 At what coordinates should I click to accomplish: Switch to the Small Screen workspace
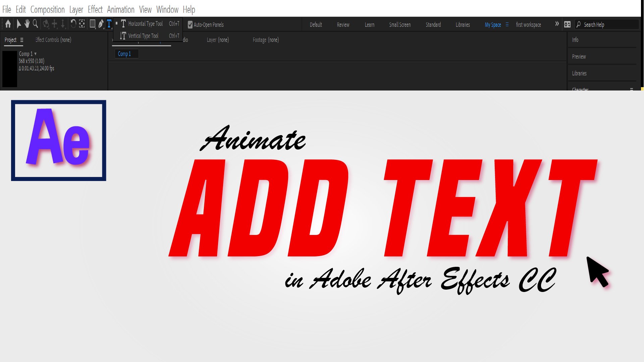pyautogui.click(x=400, y=24)
